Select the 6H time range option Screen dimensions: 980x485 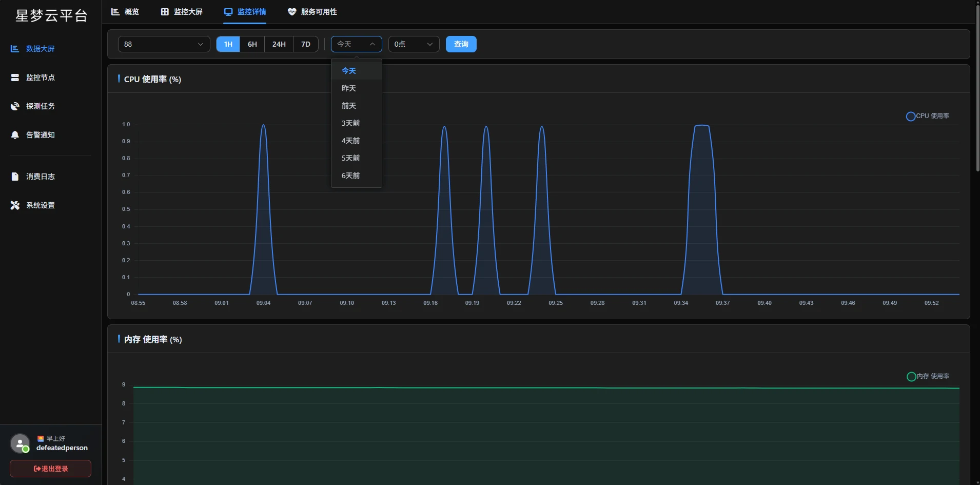(x=252, y=44)
